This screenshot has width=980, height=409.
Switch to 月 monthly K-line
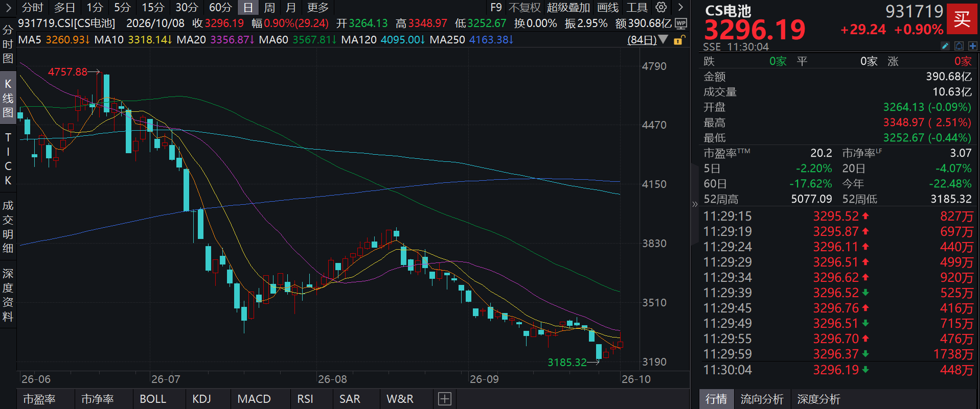tap(291, 7)
